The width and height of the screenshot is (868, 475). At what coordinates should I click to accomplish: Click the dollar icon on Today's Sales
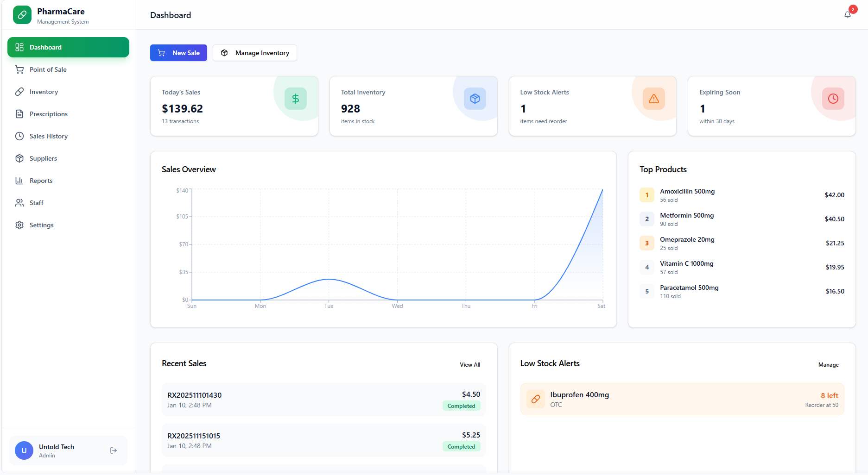coord(295,99)
